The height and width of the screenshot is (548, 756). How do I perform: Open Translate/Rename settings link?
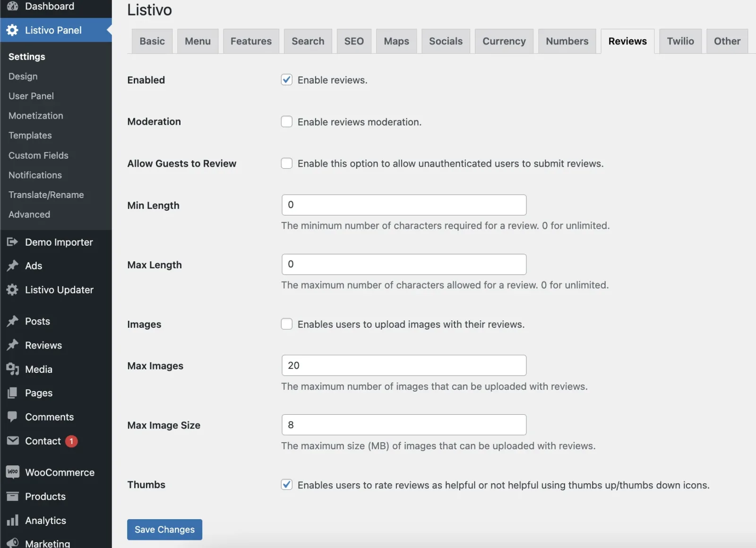(46, 195)
